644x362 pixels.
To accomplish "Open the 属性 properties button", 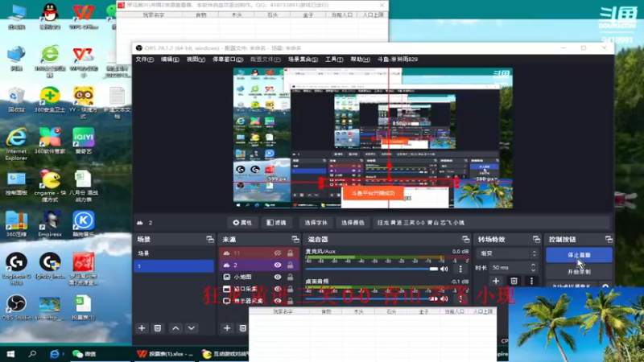I will (242, 223).
